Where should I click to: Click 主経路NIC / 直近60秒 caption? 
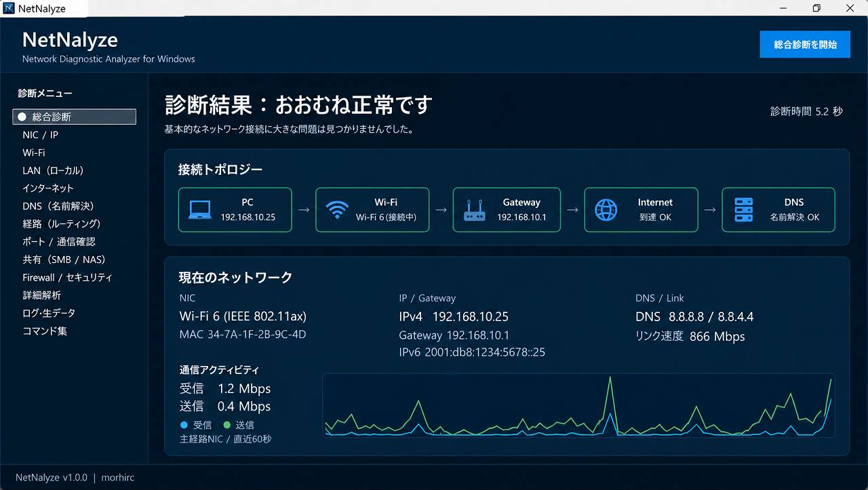click(225, 439)
